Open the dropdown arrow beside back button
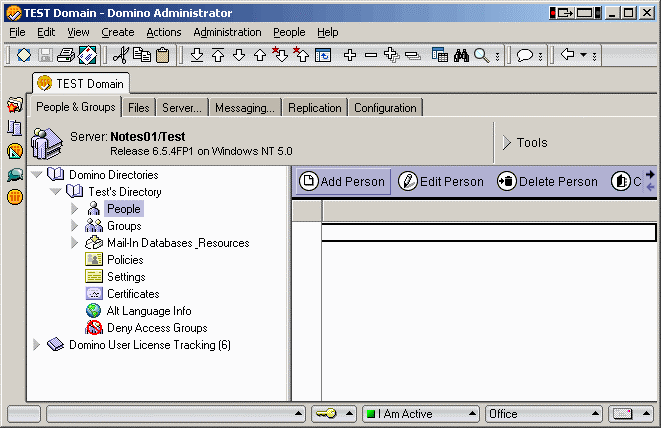The image size is (661, 428). (583, 55)
